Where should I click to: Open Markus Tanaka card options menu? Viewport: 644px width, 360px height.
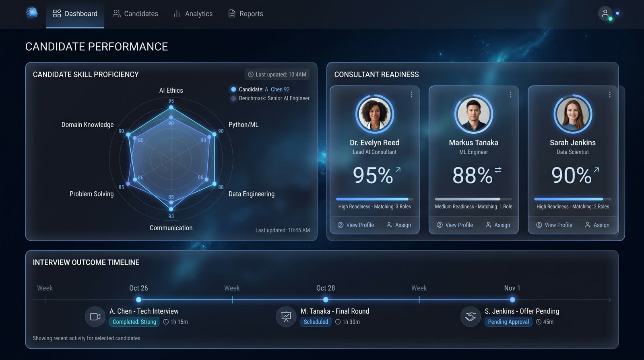pyautogui.click(x=510, y=94)
